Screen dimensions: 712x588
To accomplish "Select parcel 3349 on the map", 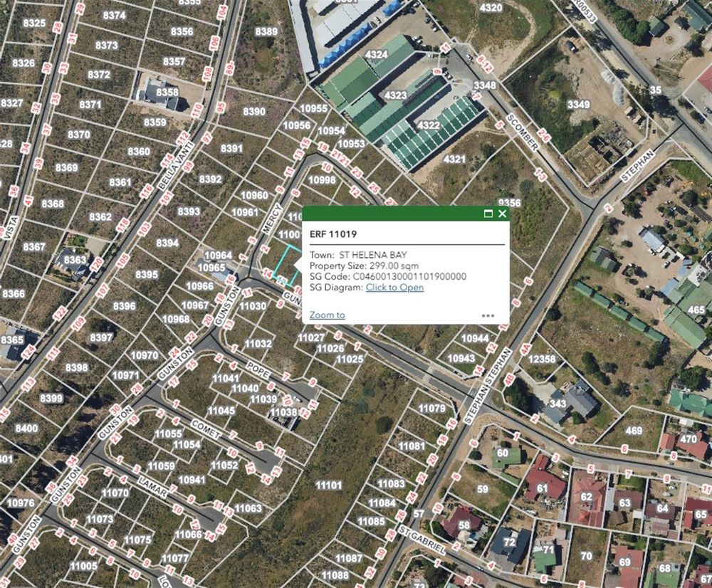I will point(578,105).
